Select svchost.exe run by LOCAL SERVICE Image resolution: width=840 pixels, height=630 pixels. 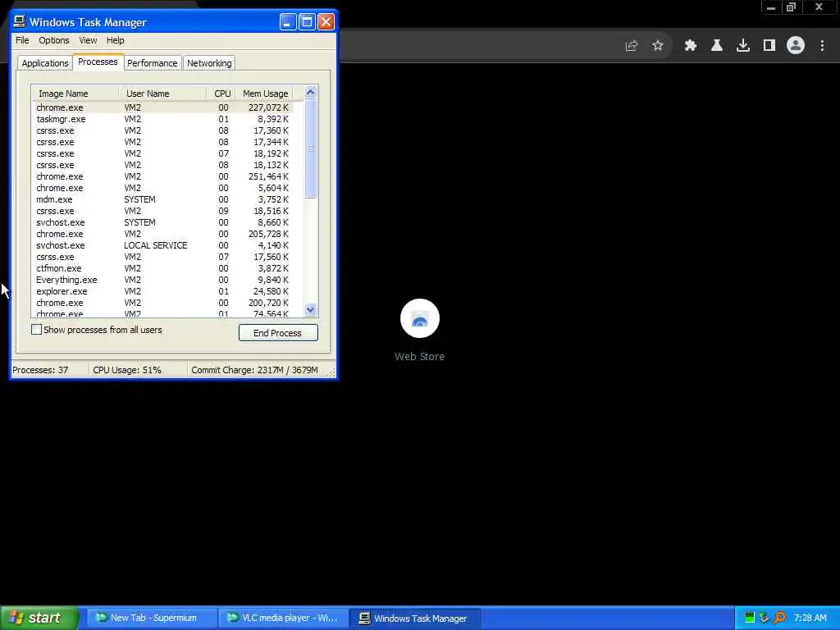162,245
